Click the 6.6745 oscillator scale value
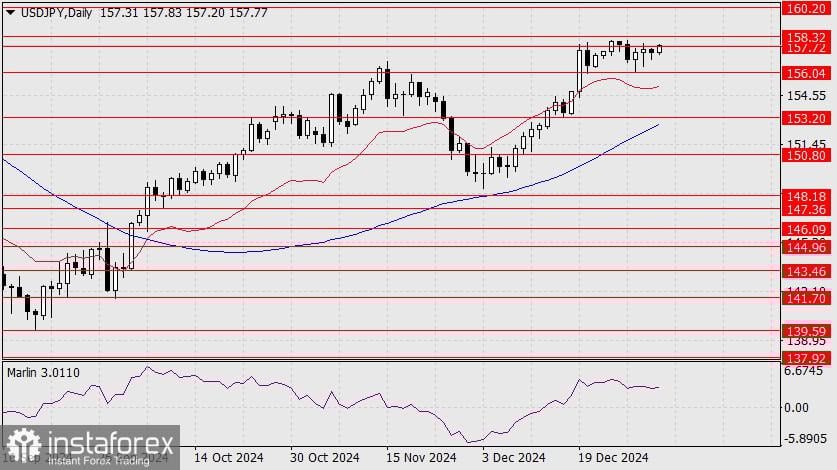Image resolution: width=837 pixels, height=470 pixels. tap(803, 371)
